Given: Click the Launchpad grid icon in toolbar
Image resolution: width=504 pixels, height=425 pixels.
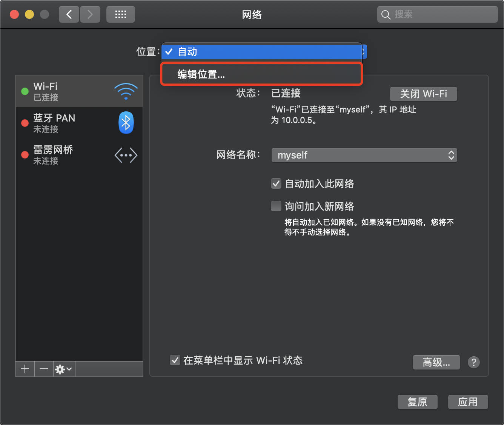Looking at the screenshot, I should point(120,14).
